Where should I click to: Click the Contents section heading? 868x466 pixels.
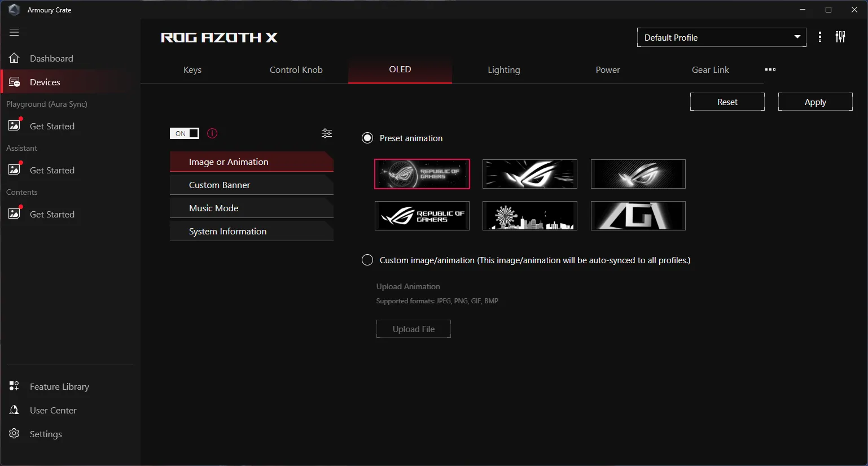click(22, 192)
